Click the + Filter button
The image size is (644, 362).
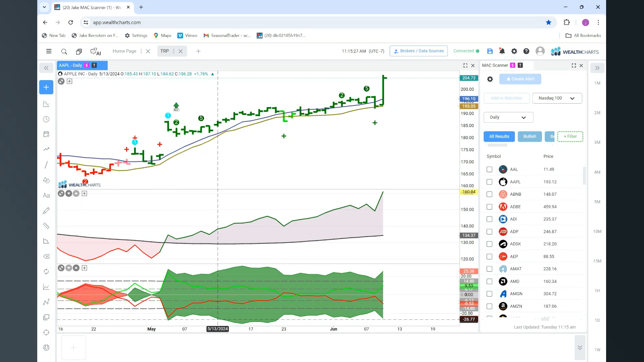click(x=570, y=136)
